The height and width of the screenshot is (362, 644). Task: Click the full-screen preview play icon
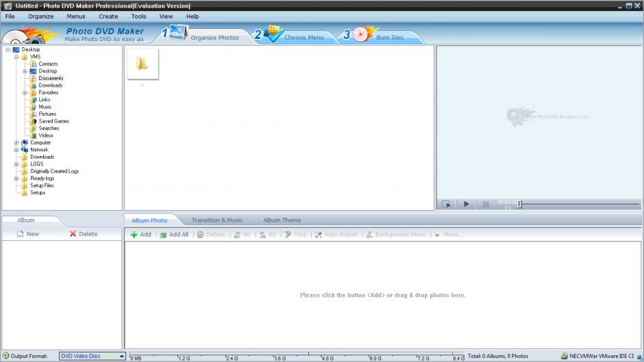pos(447,204)
